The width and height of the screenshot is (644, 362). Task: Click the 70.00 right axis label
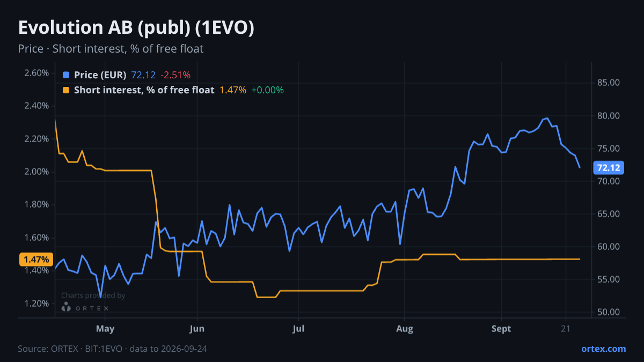point(609,181)
